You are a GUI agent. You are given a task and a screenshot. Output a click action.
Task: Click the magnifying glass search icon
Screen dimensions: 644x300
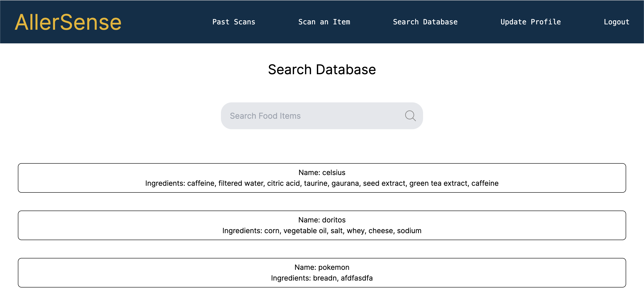[410, 116]
